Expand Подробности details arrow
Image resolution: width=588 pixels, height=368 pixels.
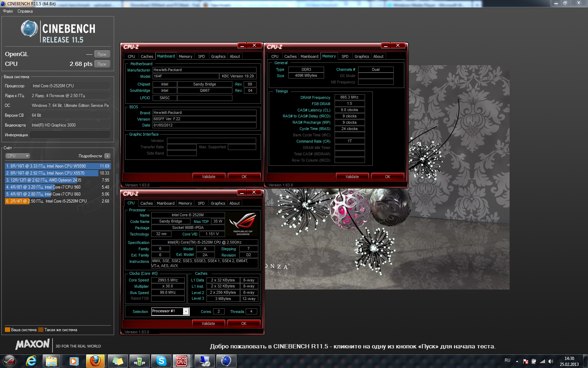coord(107,156)
